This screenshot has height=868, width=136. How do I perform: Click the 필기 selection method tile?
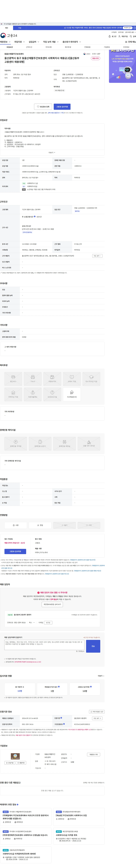64,525
